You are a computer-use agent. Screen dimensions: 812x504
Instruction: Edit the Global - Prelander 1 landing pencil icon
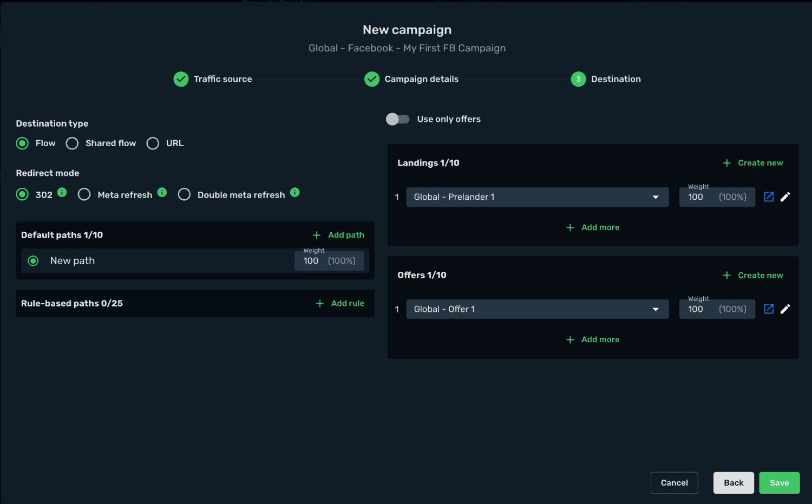coord(785,197)
